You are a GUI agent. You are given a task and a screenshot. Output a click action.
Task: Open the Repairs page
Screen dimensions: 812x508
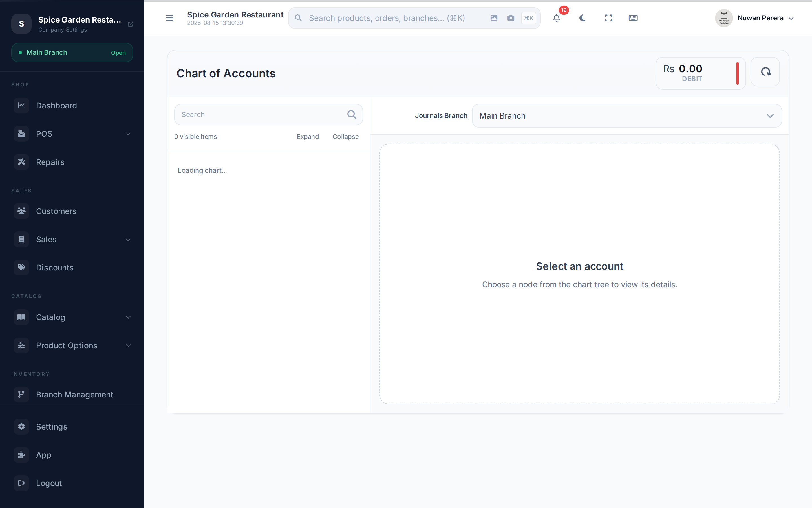(72, 162)
